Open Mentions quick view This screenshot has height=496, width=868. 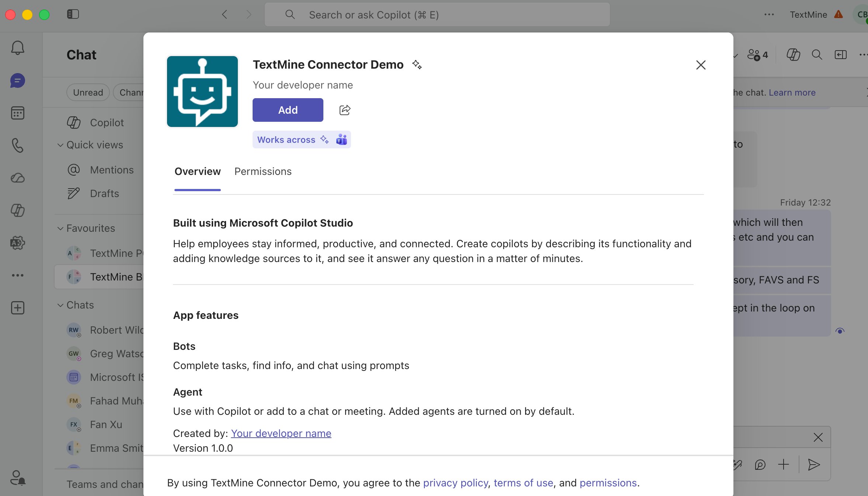(100, 170)
